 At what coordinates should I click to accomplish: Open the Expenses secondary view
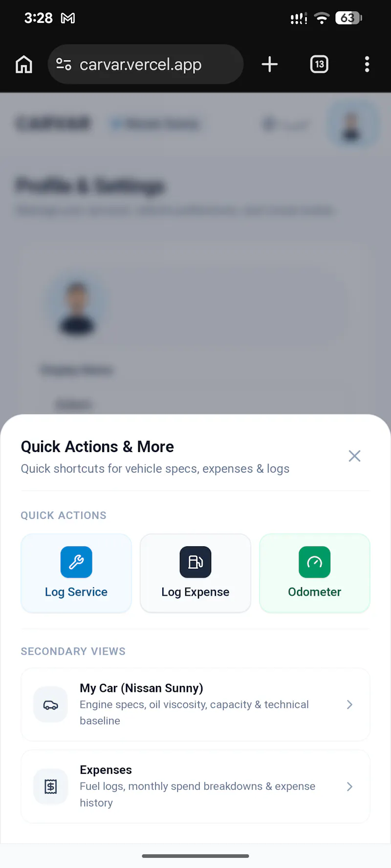tap(195, 786)
